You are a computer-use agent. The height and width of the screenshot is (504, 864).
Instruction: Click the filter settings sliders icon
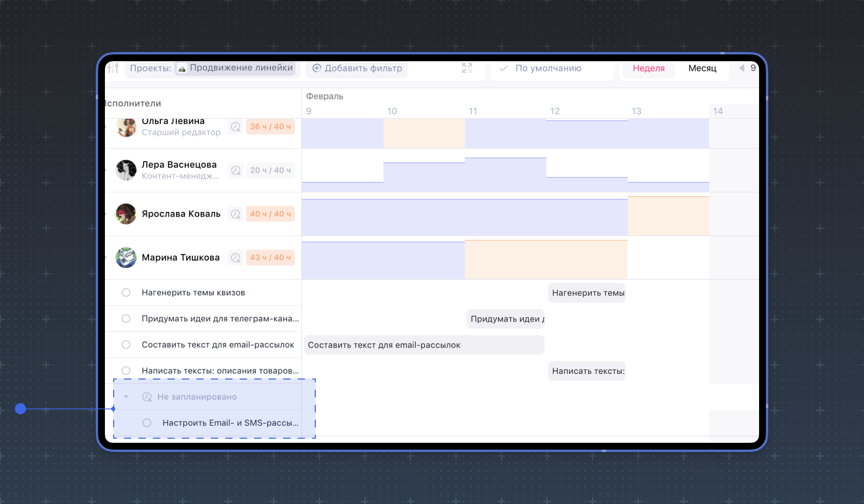(x=114, y=68)
